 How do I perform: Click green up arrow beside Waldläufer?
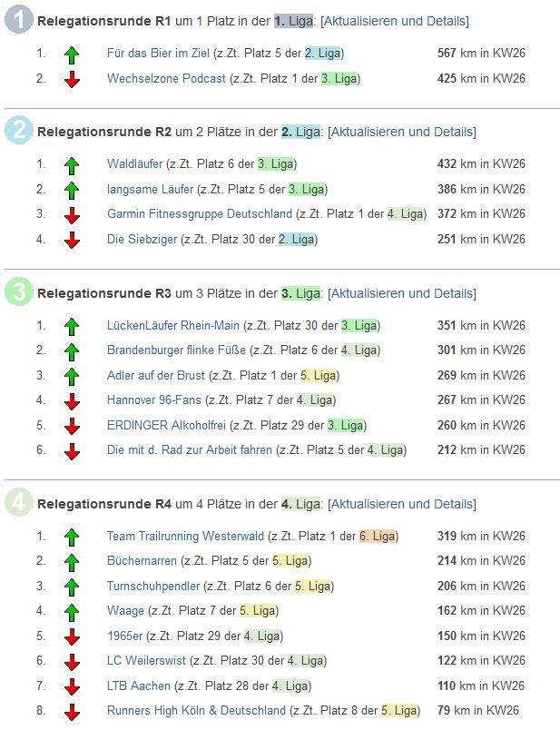(x=73, y=165)
